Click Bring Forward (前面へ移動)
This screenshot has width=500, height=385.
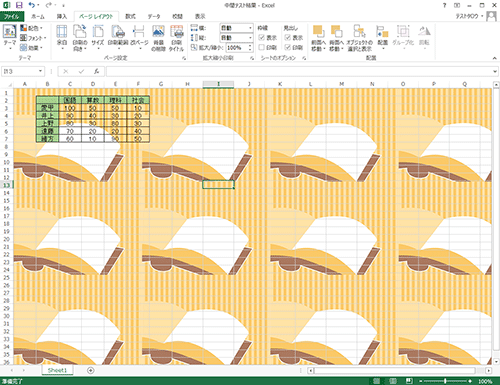[318, 37]
